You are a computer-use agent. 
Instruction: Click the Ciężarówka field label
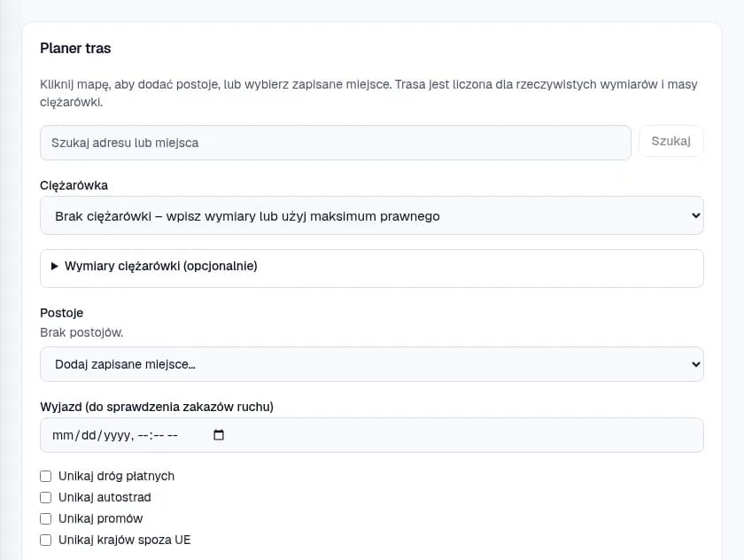point(74,185)
